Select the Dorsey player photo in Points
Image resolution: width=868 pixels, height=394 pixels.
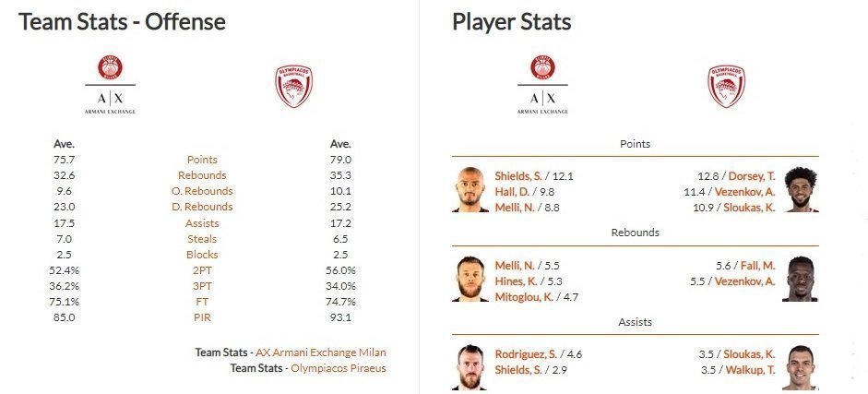(800, 190)
